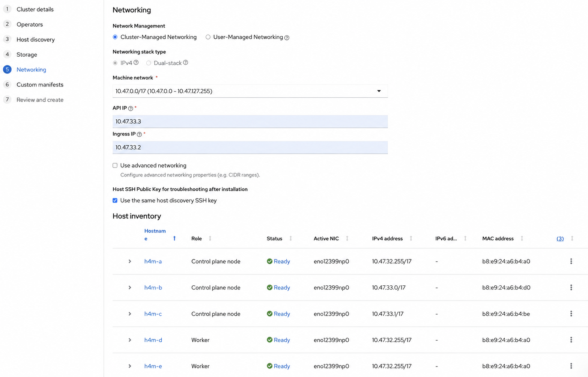This screenshot has height=377, width=588.
Task: Open kebab actions menu for h4m-d
Action: point(571,340)
